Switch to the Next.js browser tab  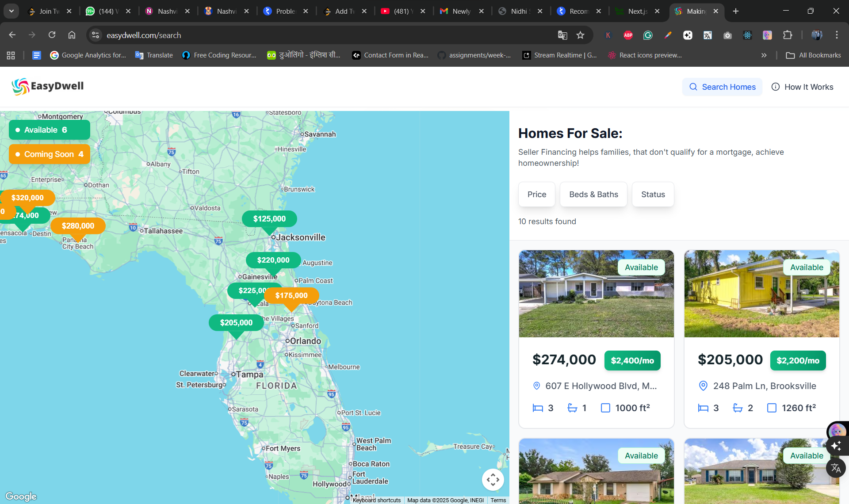pyautogui.click(x=637, y=11)
